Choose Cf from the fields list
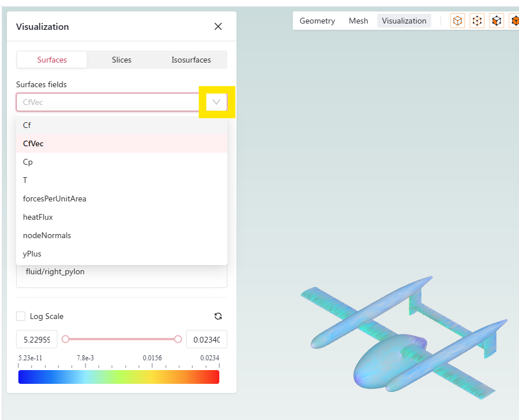 coord(27,125)
